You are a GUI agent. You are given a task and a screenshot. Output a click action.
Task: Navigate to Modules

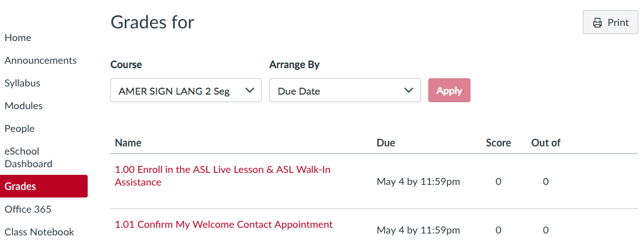(x=23, y=105)
